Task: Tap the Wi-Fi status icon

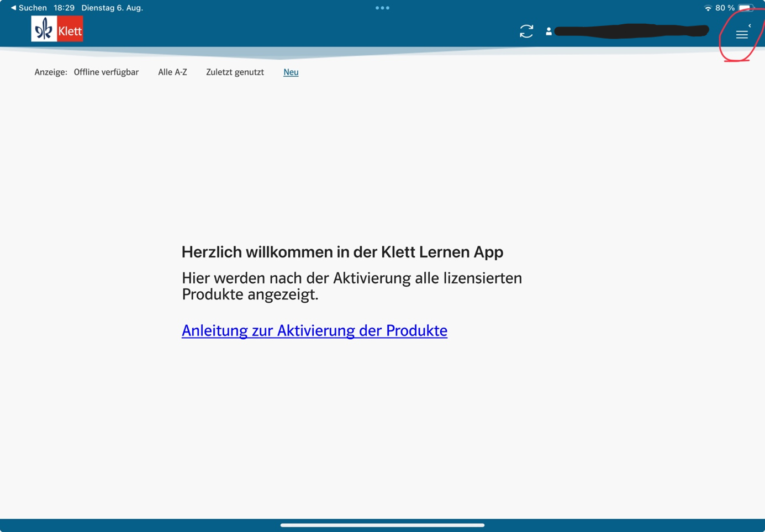Action: [x=708, y=8]
